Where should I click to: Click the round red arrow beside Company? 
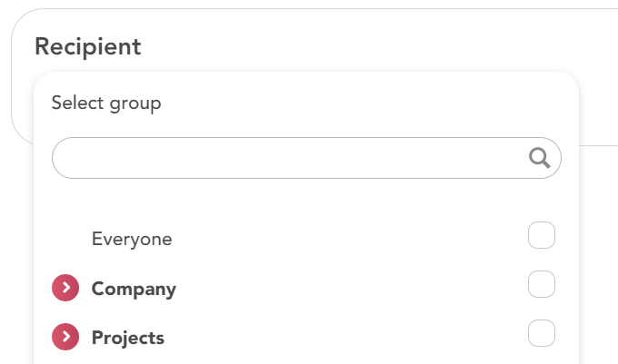pos(65,289)
